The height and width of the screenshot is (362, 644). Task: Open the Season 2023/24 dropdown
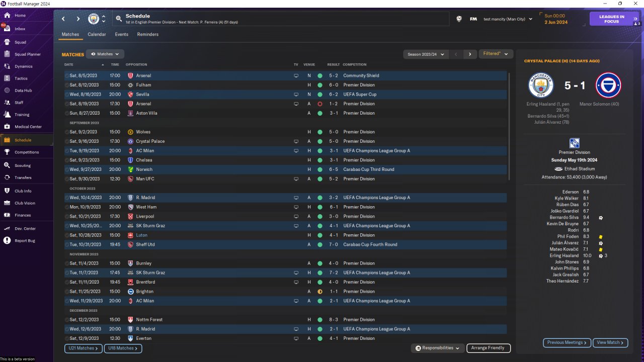425,54
